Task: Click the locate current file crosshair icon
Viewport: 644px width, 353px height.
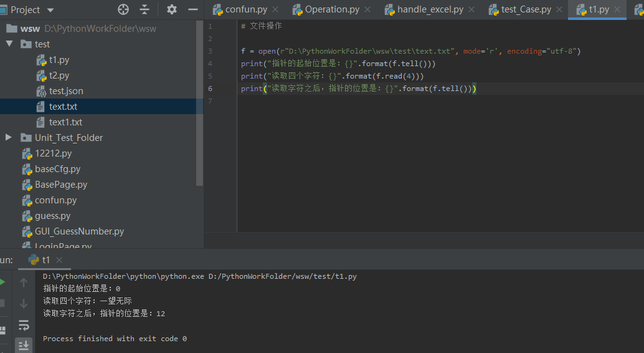Action: (123, 9)
